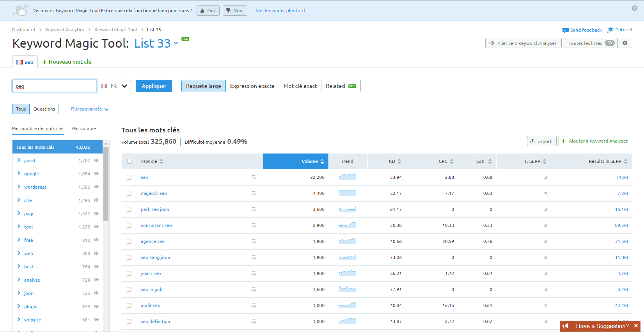The width and height of the screenshot is (644, 332).
Task: Click the Export button
Action: pos(541,141)
